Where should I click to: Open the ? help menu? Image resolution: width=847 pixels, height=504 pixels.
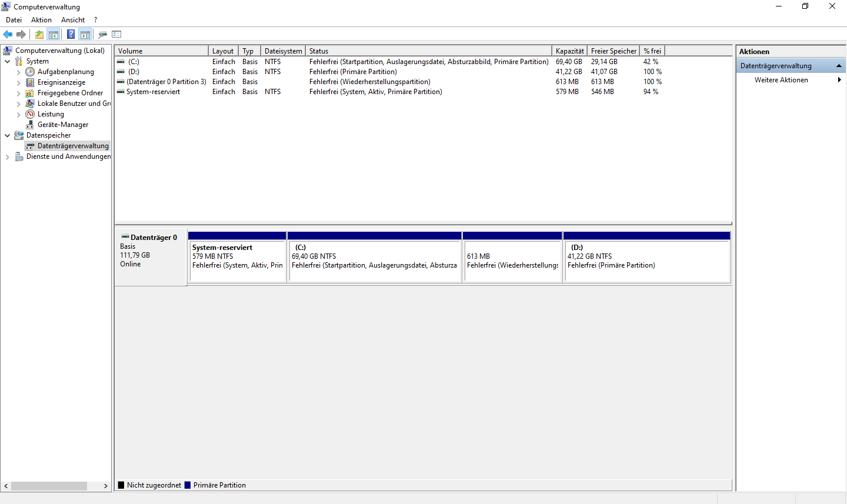coord(95,20)
